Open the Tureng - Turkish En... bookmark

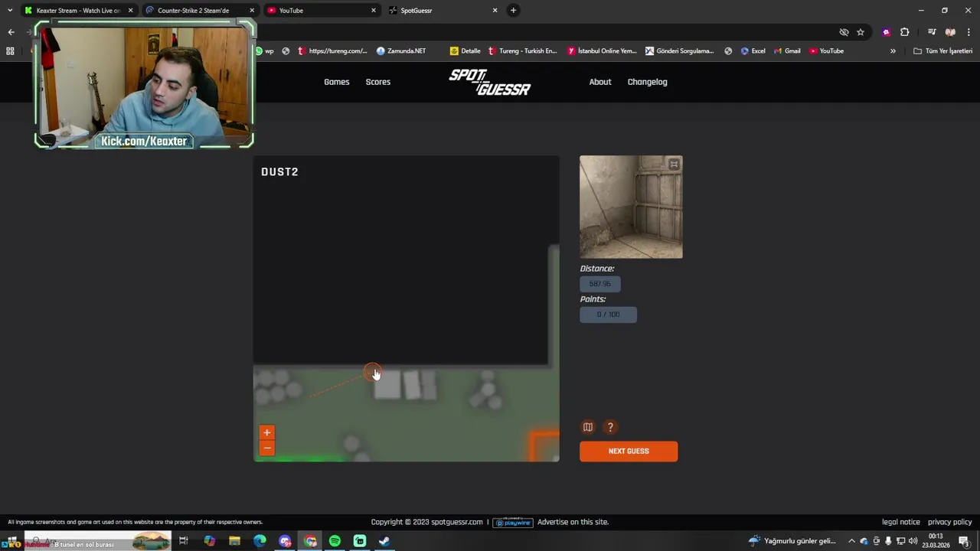click(x=523, y=51)
